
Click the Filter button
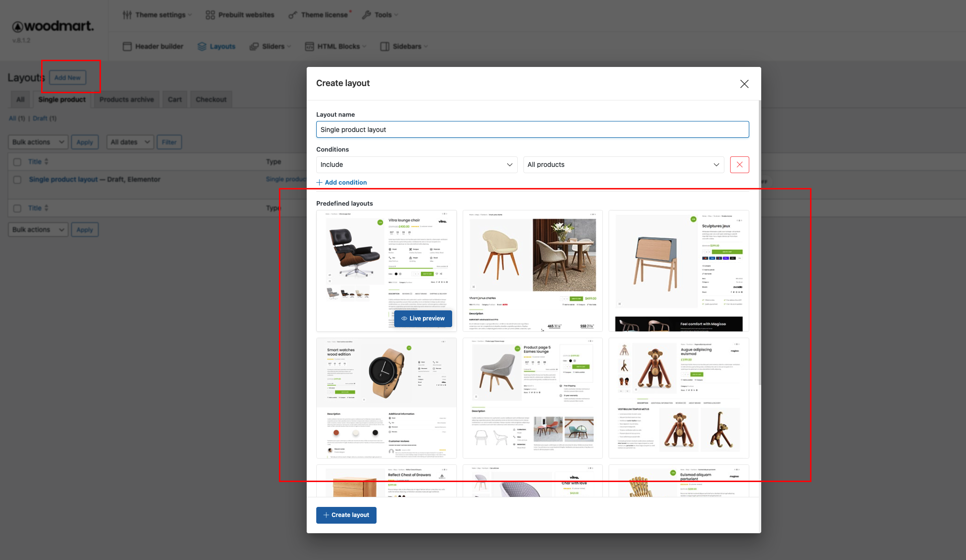point(169,142)
